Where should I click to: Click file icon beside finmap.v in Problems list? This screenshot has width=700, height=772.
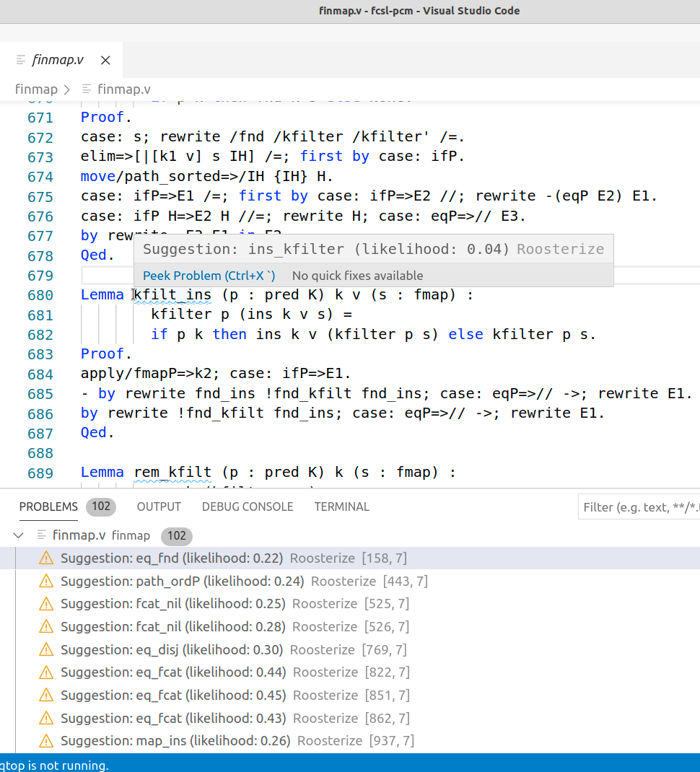[42, 535]
